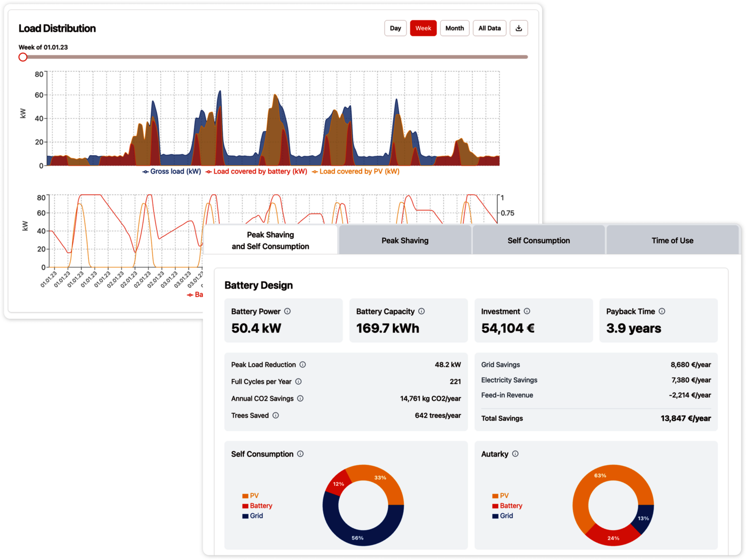Switch to the Peak Shaving tab

tap(405, 241)
